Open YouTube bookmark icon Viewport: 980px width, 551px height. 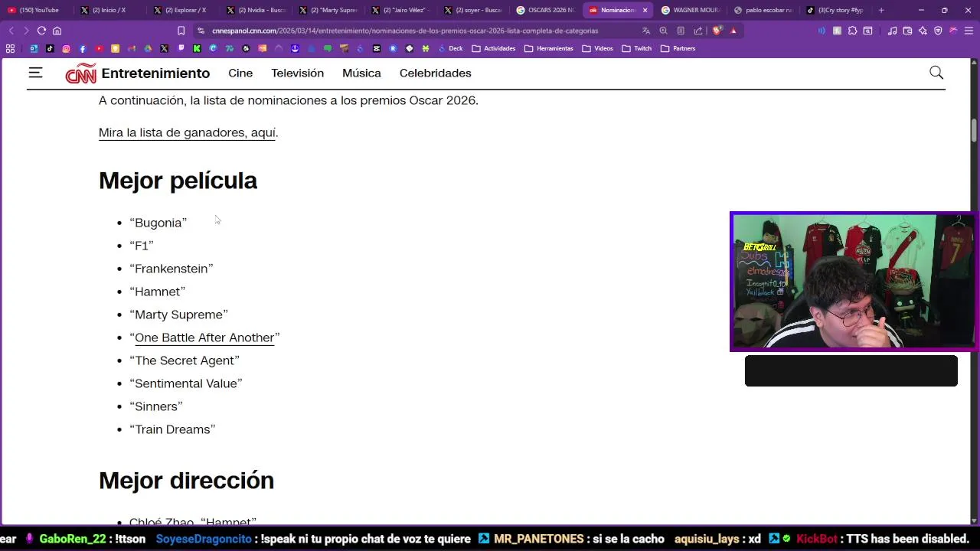(x=99, y=48)
